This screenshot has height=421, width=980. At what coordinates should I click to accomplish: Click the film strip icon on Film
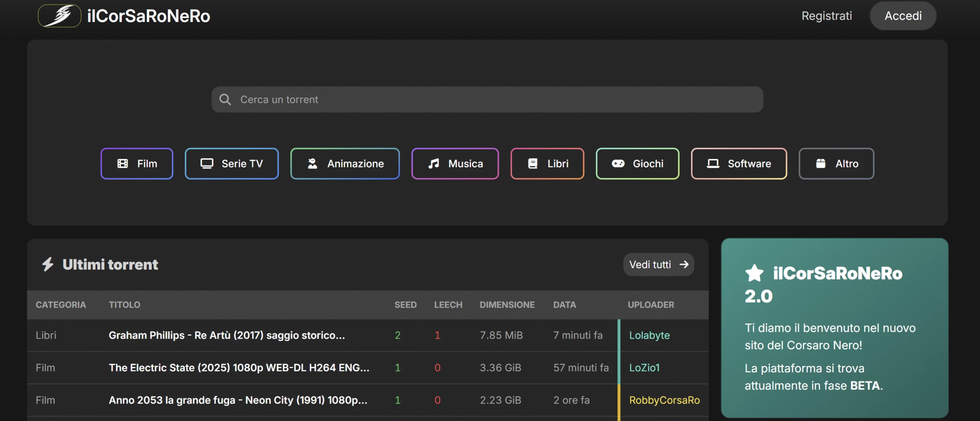tap(122, 164)
